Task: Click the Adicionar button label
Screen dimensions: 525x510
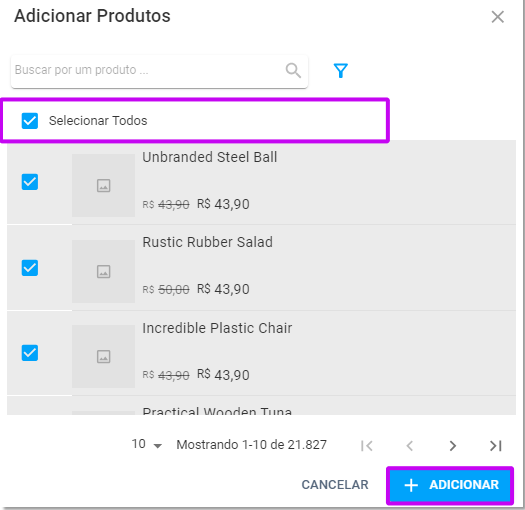Action: [x=464, y=485]
